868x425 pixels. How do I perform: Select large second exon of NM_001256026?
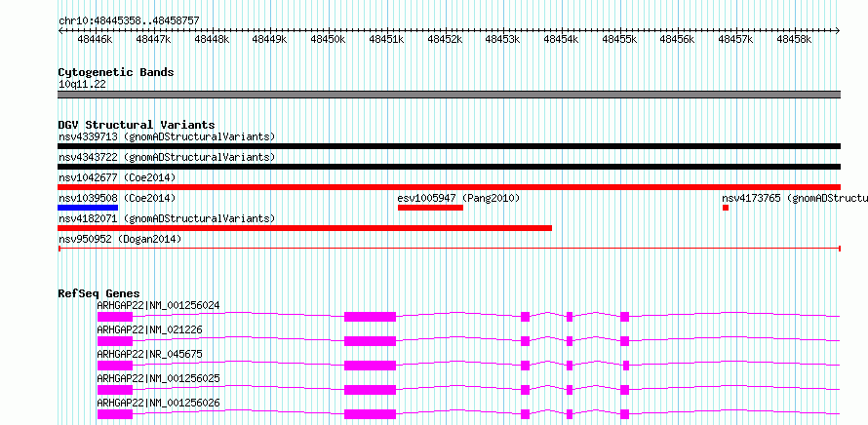[371, 414]
